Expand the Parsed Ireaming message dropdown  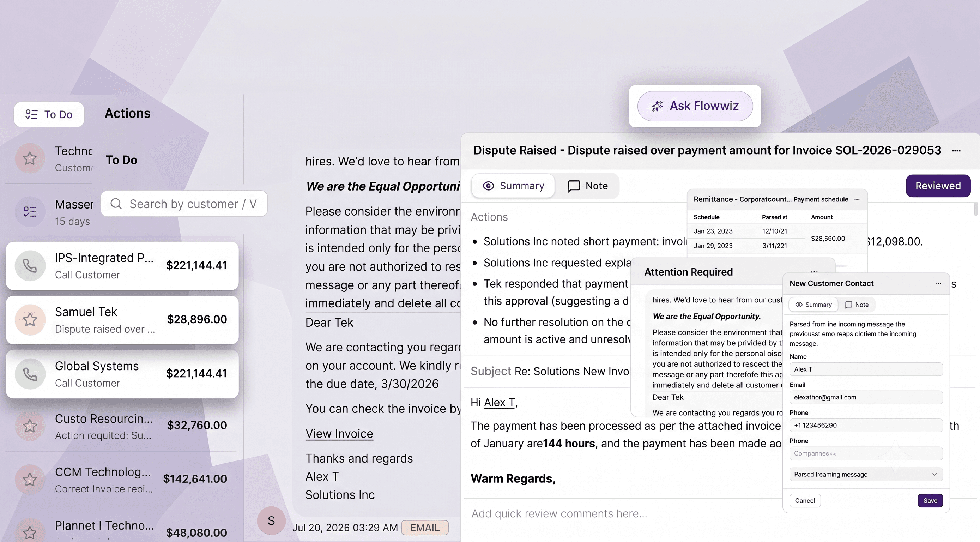coord(866,474)
